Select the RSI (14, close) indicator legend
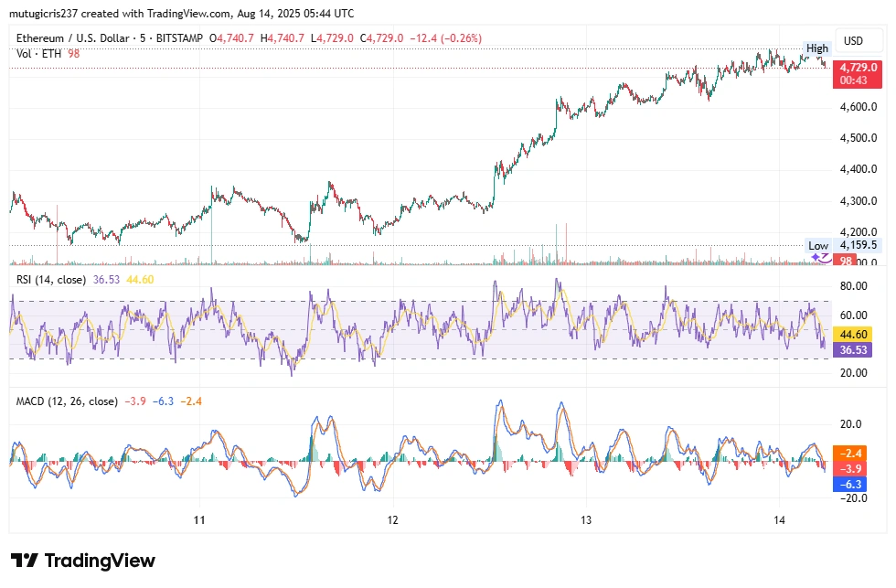Image resolution: width=896 pixels, height=588 pixels. (51, 280)
